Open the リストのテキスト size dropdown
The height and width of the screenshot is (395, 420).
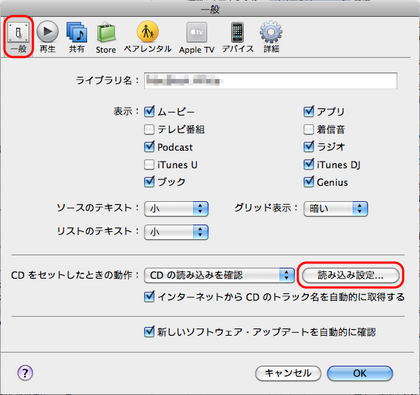(176, 232)
